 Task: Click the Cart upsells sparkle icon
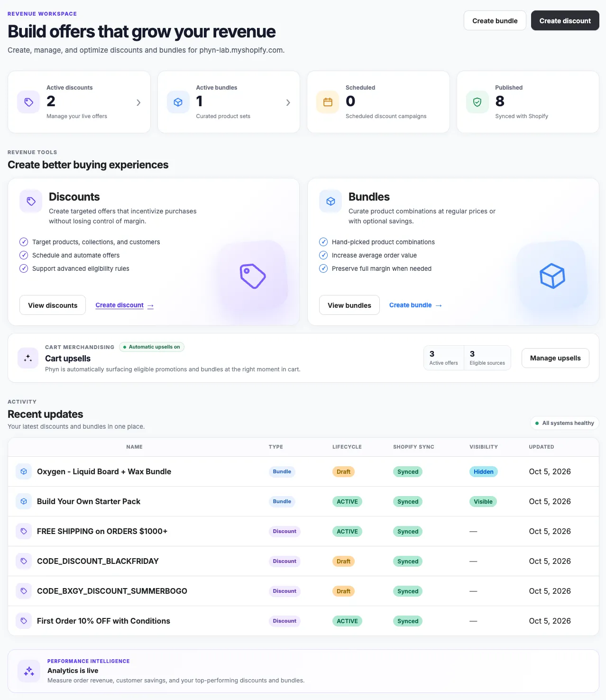click(28, 358)
